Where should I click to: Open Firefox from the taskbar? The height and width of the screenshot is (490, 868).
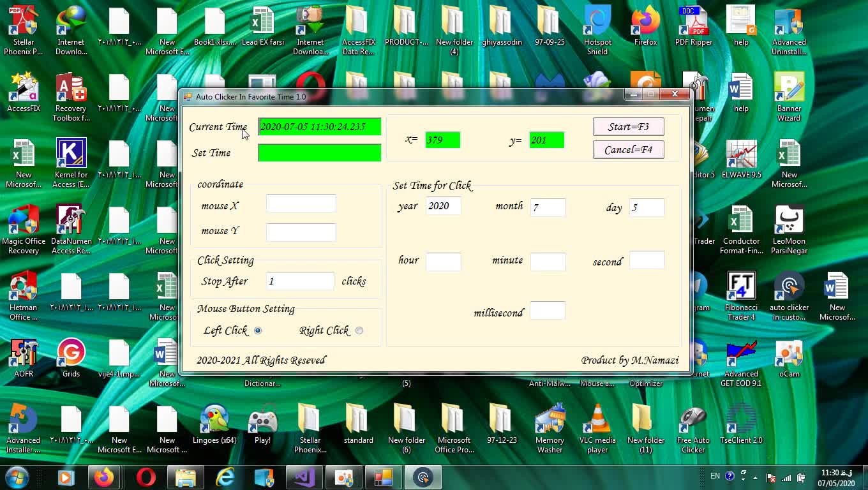tap(103, 477)
